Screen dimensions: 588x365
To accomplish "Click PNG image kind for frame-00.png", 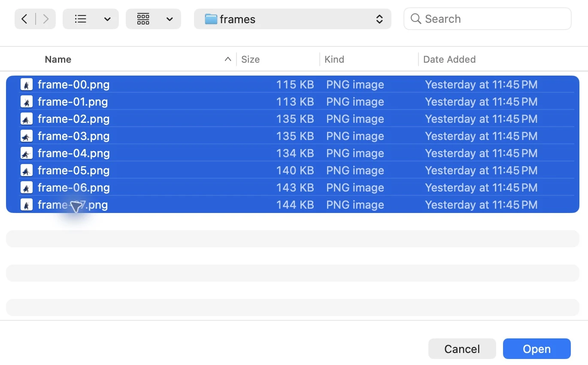I will click(x=355, y=85).
